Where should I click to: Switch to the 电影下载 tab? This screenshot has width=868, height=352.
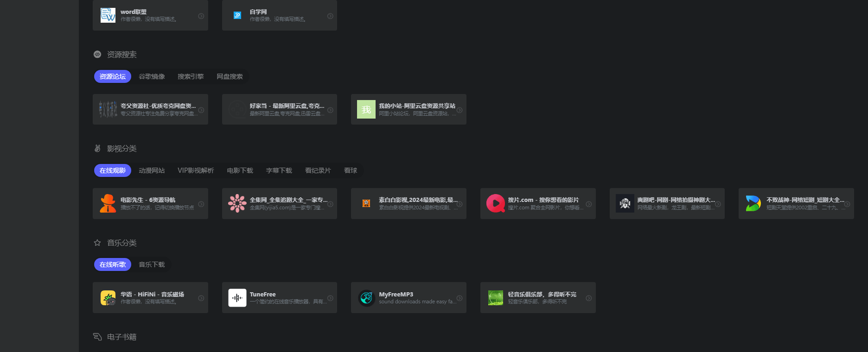click(x=240, y=170)
